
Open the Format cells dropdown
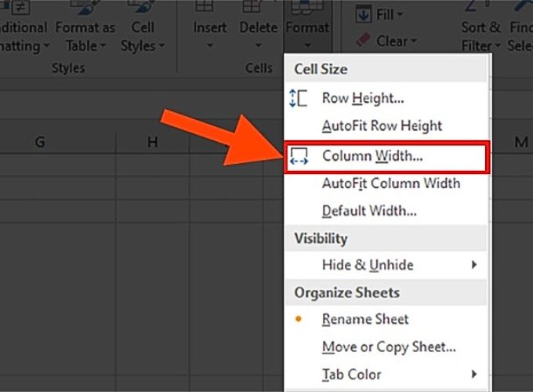(x=307, y=27)
